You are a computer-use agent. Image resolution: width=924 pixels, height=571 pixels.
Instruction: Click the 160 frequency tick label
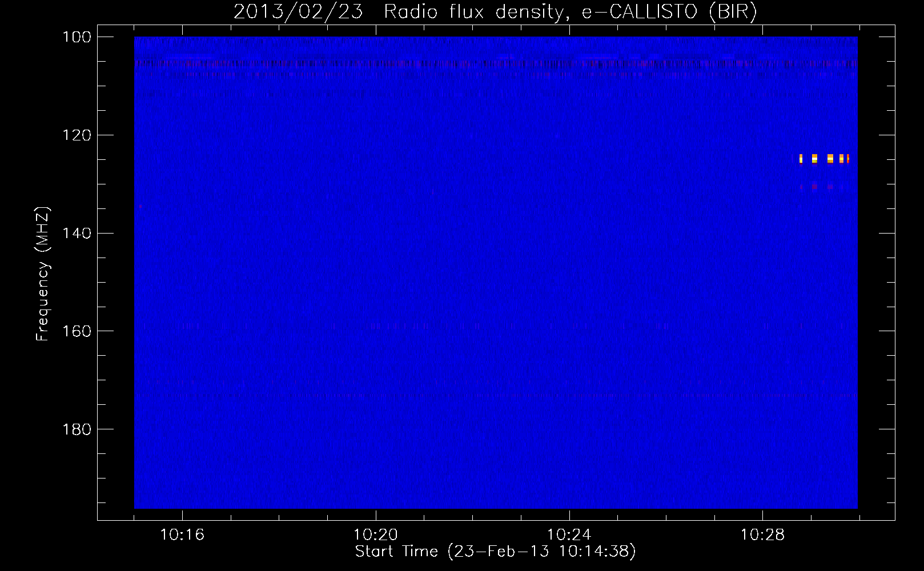point(77,331)
